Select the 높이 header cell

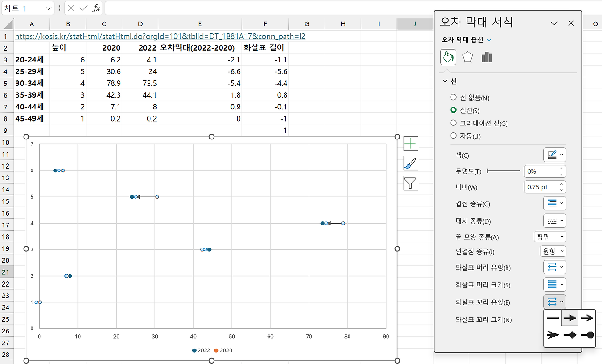pyautogui.click(x=68, y=48)
